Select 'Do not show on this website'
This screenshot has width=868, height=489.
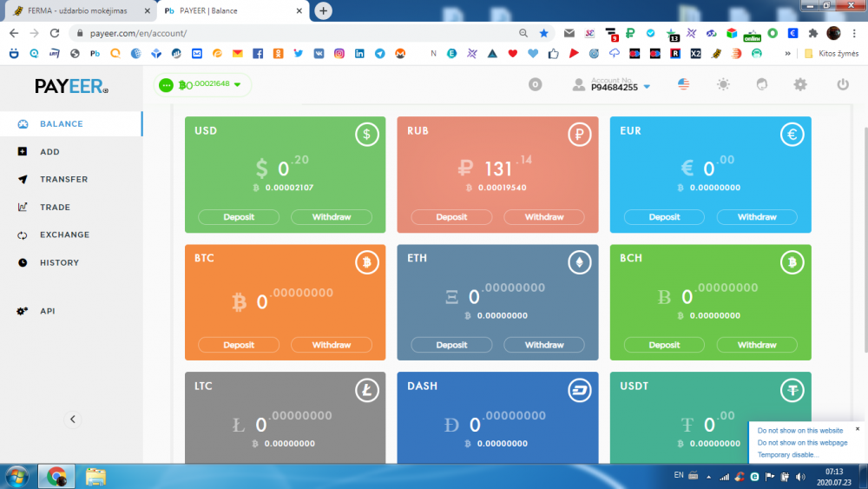(x=800, y=430)
